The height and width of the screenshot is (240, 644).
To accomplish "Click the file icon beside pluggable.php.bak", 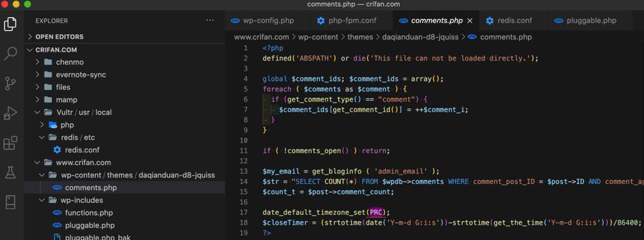I will tap(57, 237).
